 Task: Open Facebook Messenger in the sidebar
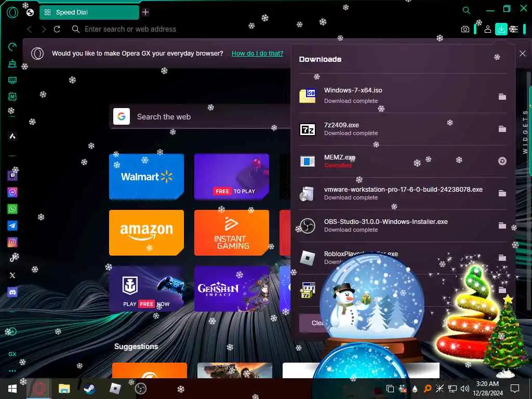point(12,192)
